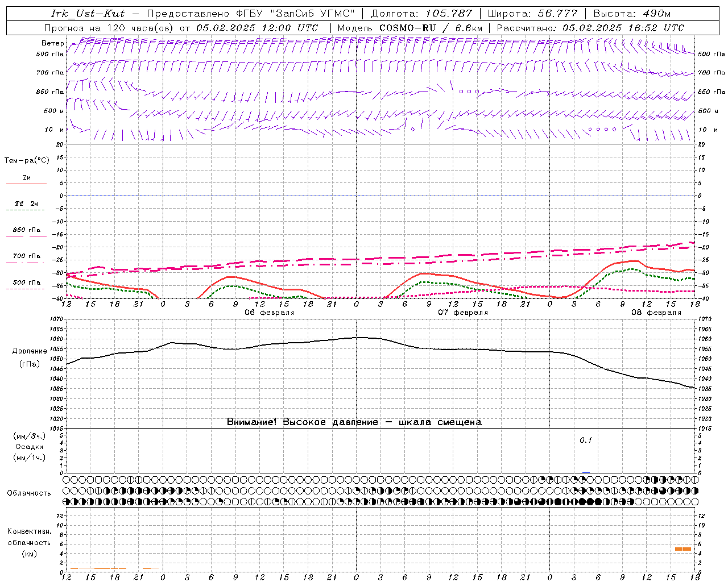Click the Конвективн. convective cloud label

pos(29,531)
